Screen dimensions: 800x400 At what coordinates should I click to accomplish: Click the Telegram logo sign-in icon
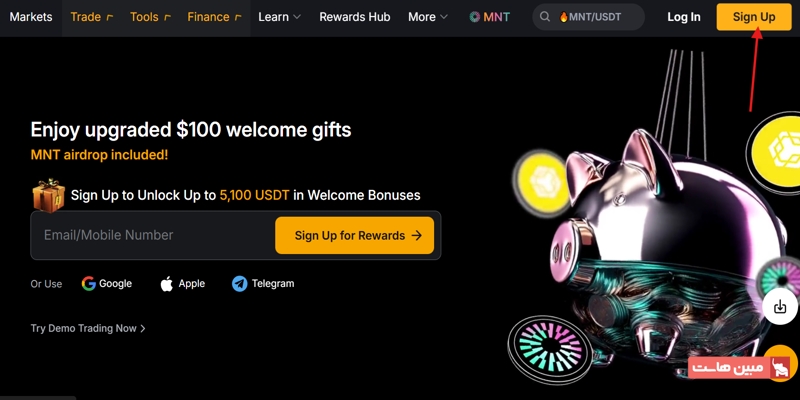click(x=239, y=284)
